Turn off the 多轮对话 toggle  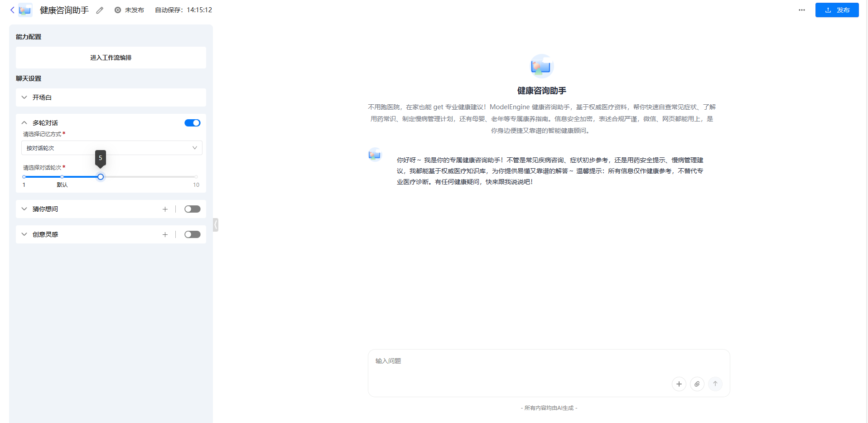pyautogui.click(x=192, y=122)
